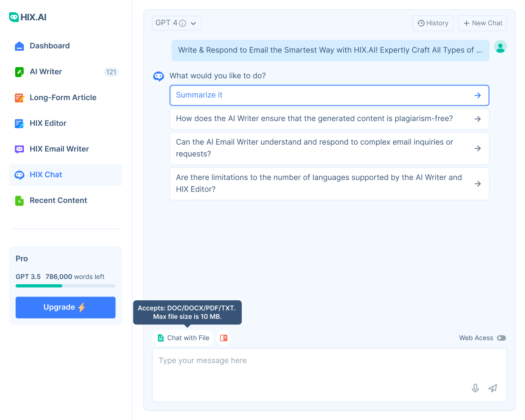Click the HIX Chat bubble icon in sidebar
The height and width of the screenshot is (420, 525).
19,175
